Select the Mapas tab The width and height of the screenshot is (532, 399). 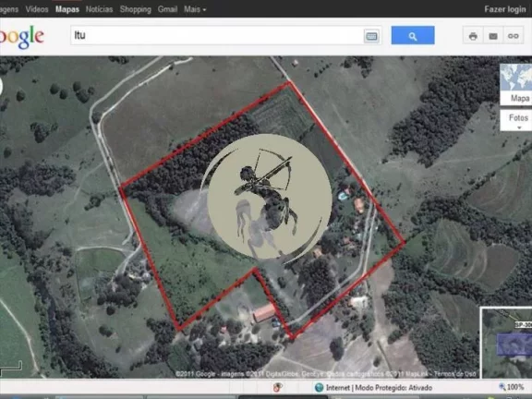67,9
